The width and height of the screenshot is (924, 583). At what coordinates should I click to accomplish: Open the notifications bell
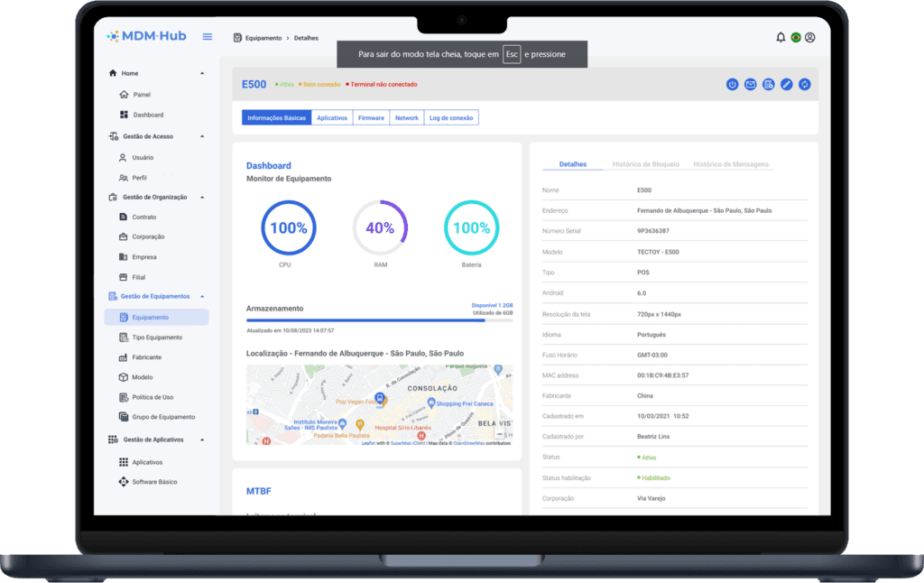coord(781,37)
